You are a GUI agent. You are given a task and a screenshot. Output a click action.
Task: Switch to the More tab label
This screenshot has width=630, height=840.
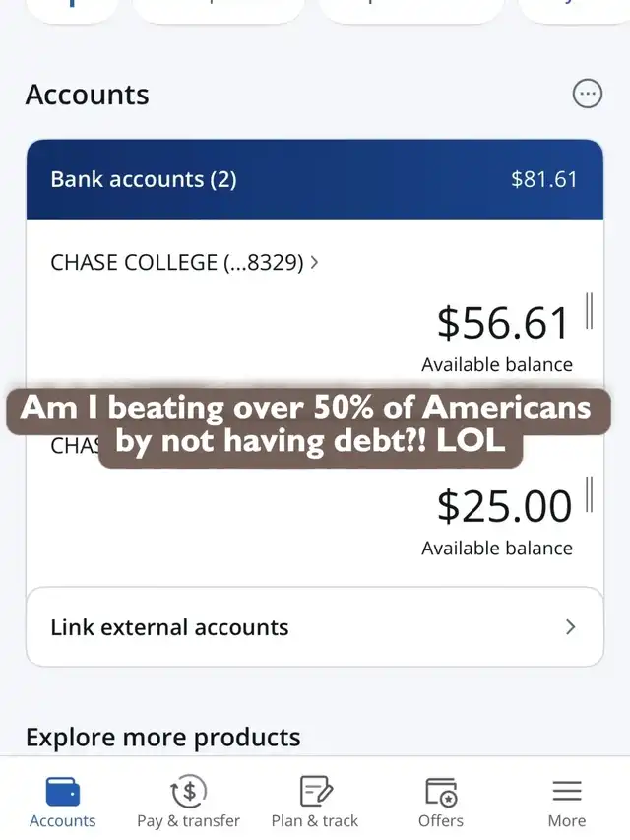567,820
